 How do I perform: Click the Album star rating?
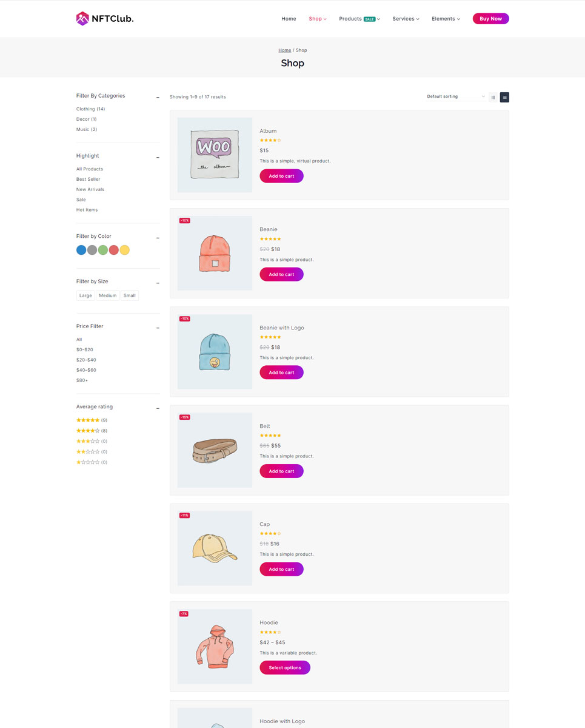click(x=270, y=140)
